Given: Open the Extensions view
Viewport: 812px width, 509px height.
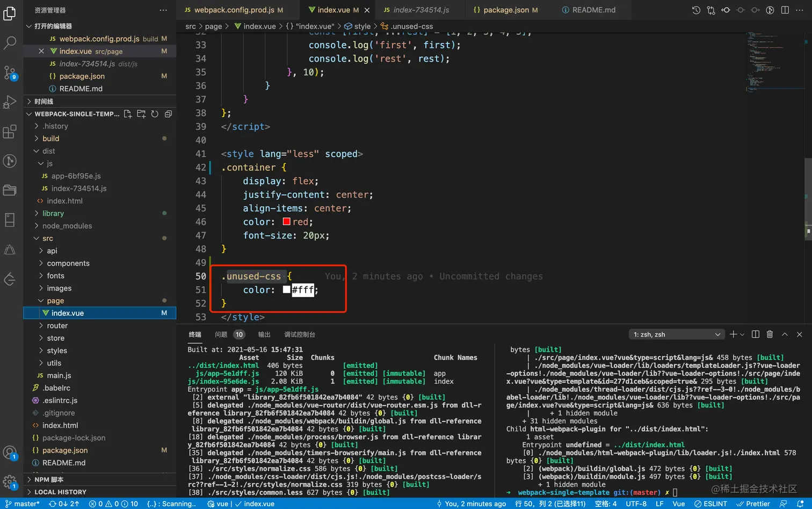Looking at the screenshot, I should [x=10, y=132].
